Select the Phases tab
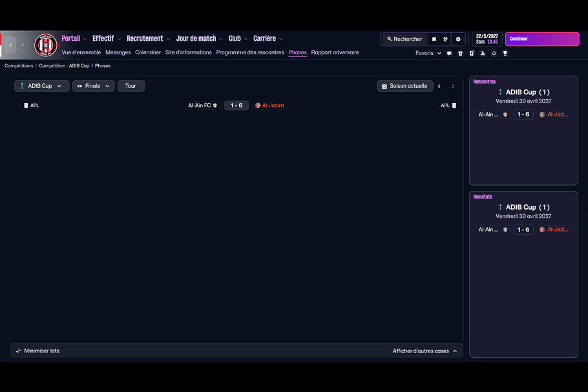Viewport: 588px width, 392px height. [297, 52]
